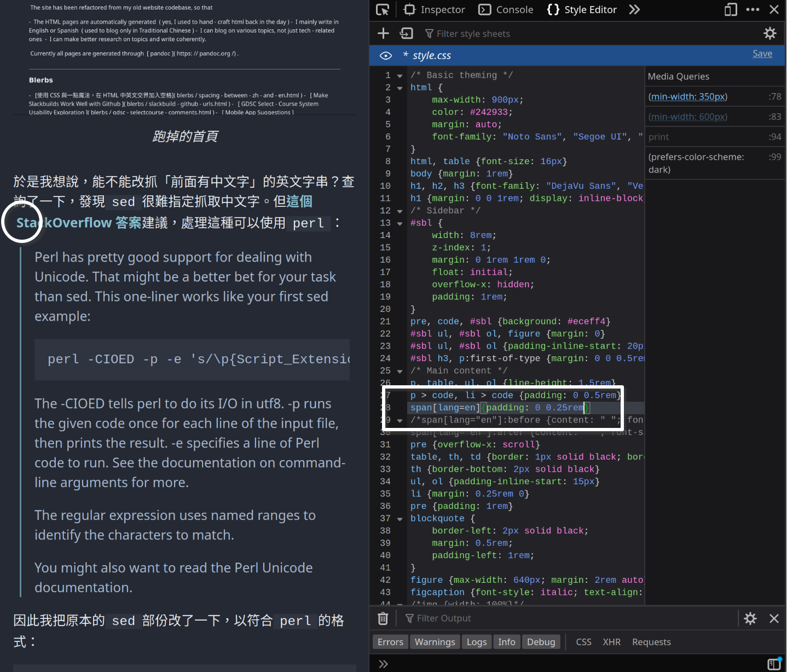Click the #242933 color value in code

[488, 112]
